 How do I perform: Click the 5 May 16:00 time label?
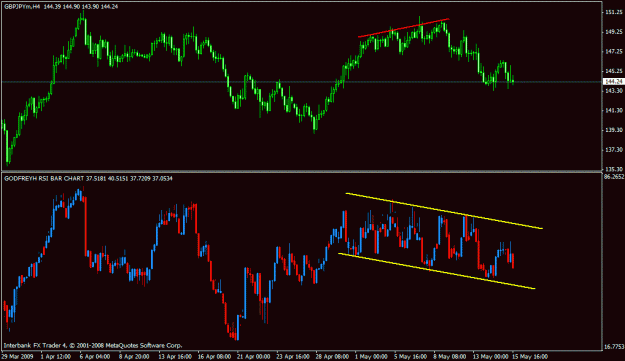(x=410, y=356)
